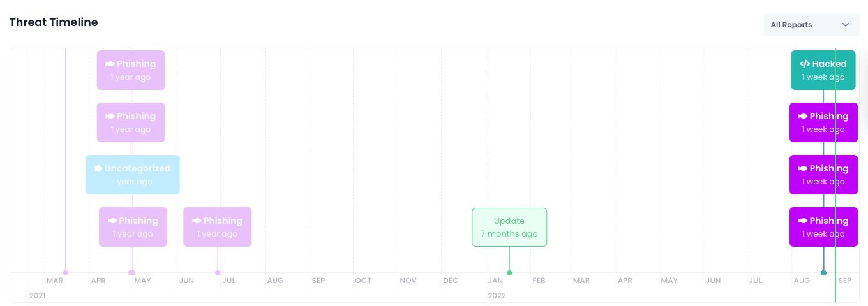Image resolution: width=868 pixels, height=306 pixels.
Task: Open the second faded Phishing card from 1 year ago
Action: tap(131, 122)
